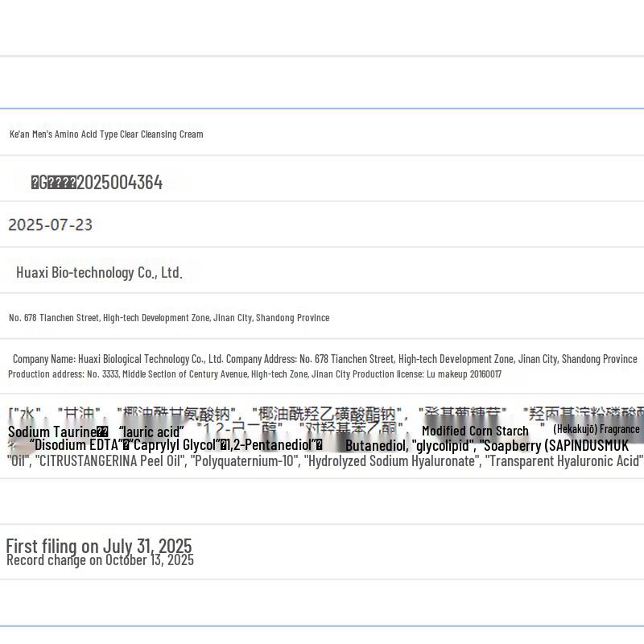644x644 pixels.
Task: Select product name 'Ke'an Men's Amino Acid Type Clear Cleansing Cream'
Action: click(106, 134)
